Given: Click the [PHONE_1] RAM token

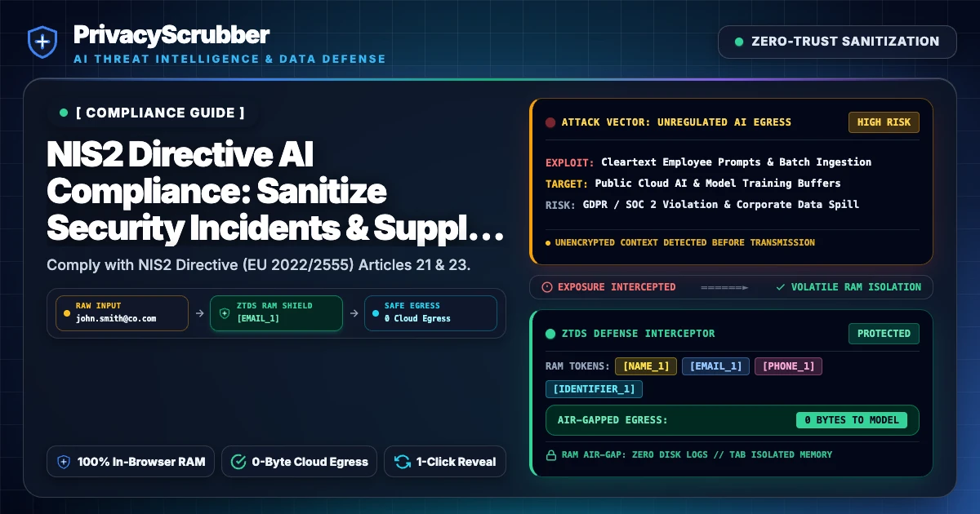Looking at the screenshot, I should point(788,366).
